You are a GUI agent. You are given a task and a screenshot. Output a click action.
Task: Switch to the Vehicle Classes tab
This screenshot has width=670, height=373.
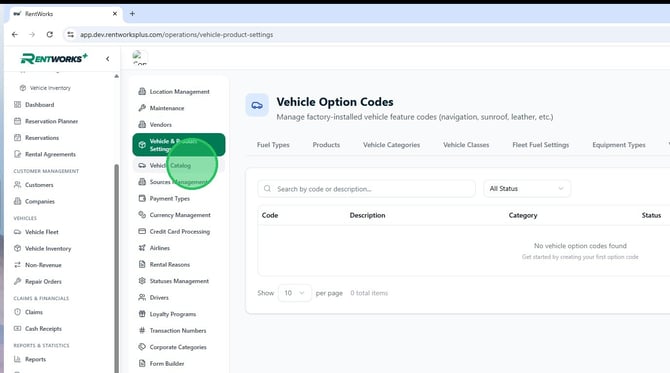[466, 145]
